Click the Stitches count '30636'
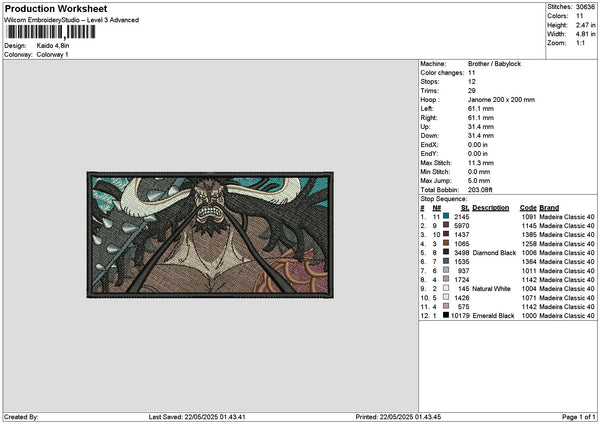The image size is (600, 424). click(x=585, y=7)
